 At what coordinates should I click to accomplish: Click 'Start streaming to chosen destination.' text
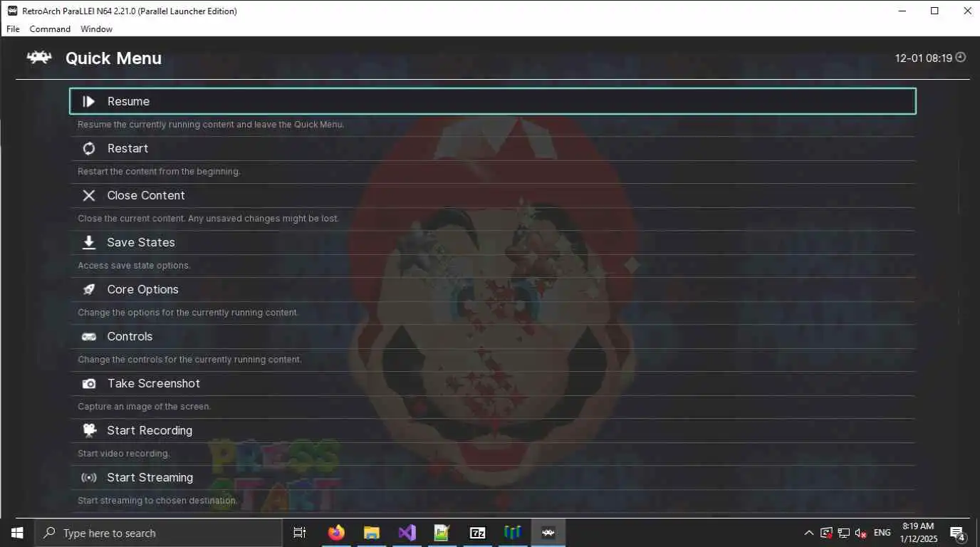coord(157,500)
